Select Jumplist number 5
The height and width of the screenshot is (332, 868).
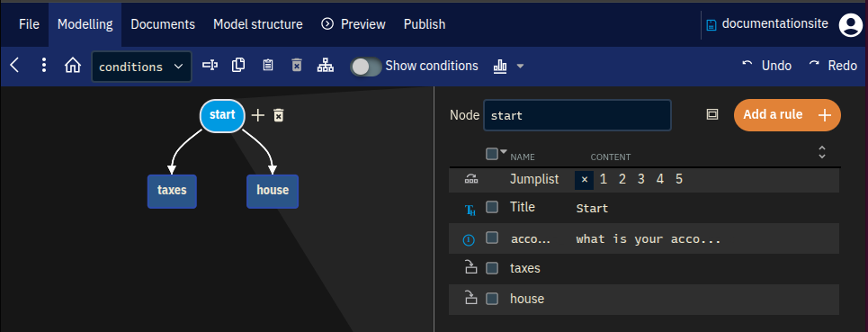[x=679, y=179]
